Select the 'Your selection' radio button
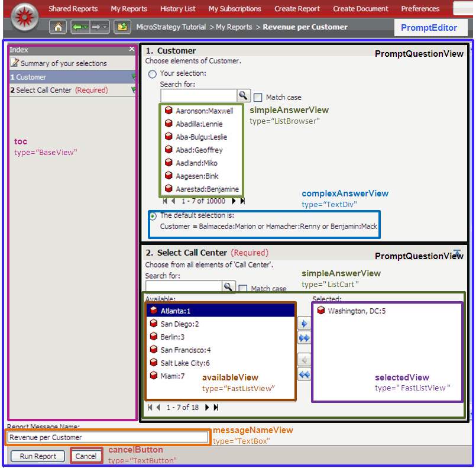Image resolution: width=476 pixels, height=468 pixels. click(x=153, y=74)
